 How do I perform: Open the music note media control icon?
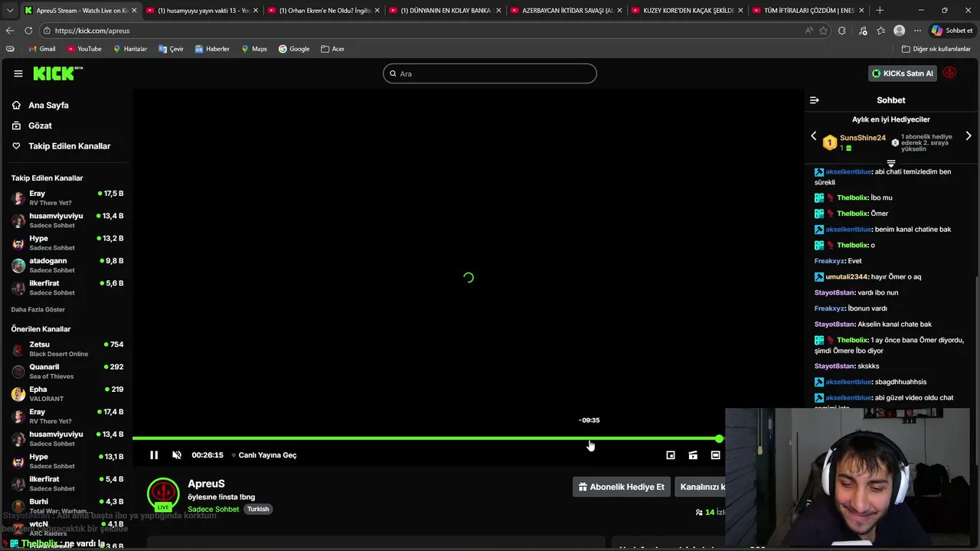(863, 31)
